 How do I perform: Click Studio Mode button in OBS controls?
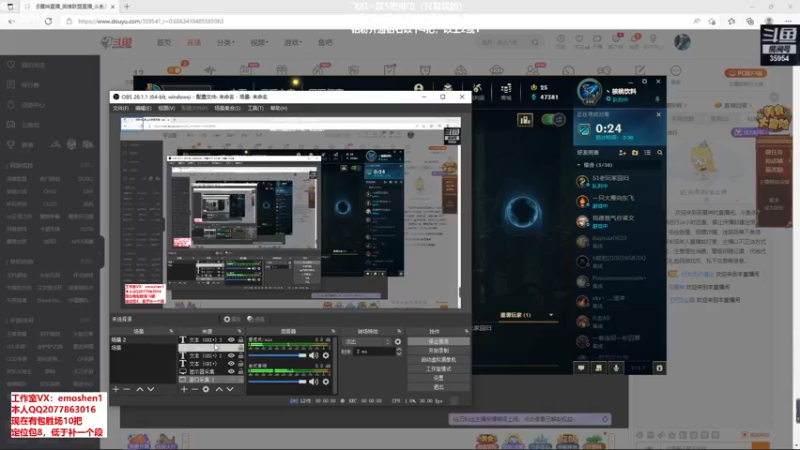coord(438,369)
